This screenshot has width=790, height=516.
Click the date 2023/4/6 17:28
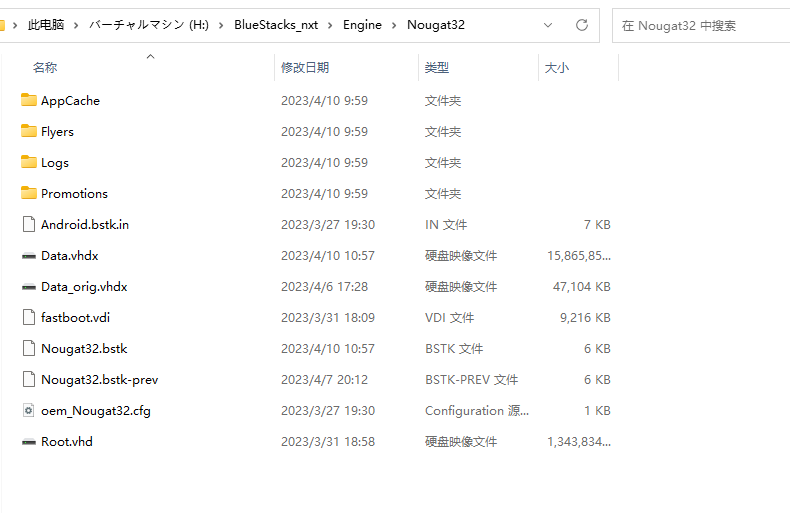pyautogui.click(x=324, y=286)
